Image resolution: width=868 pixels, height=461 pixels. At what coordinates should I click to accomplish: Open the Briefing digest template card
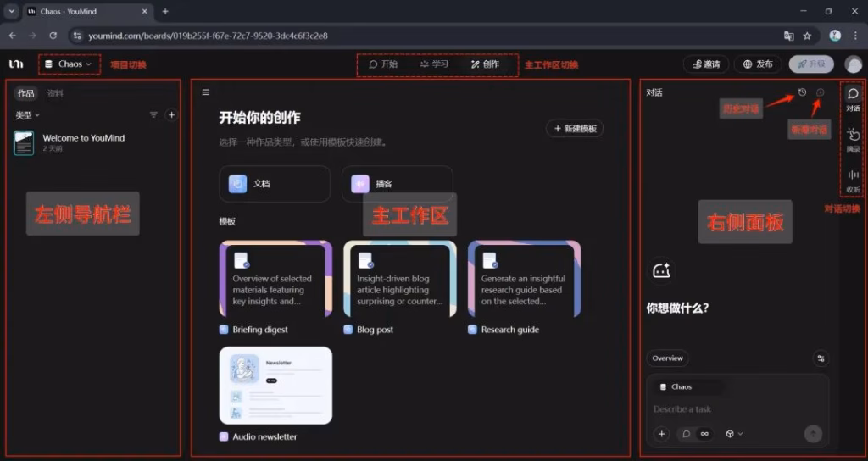coord(275,279)
